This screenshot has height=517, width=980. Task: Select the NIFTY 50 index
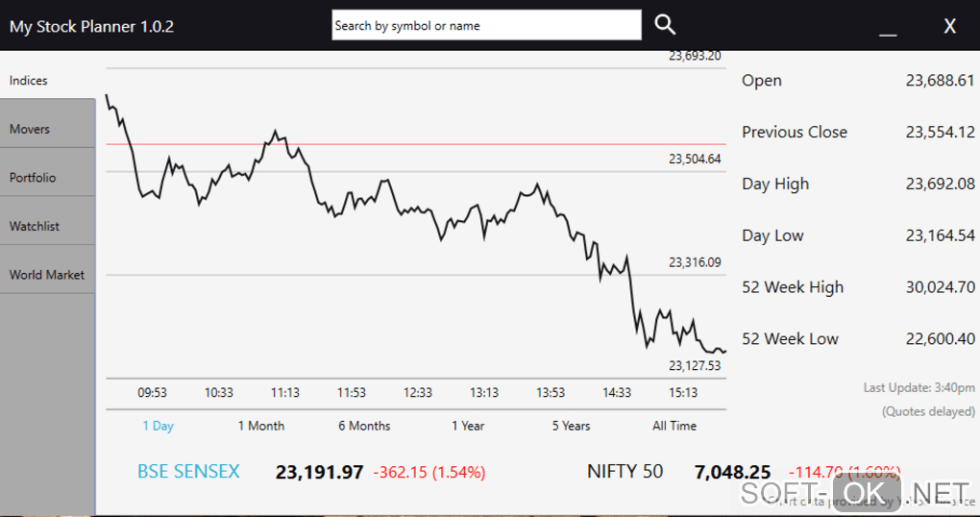625,472
